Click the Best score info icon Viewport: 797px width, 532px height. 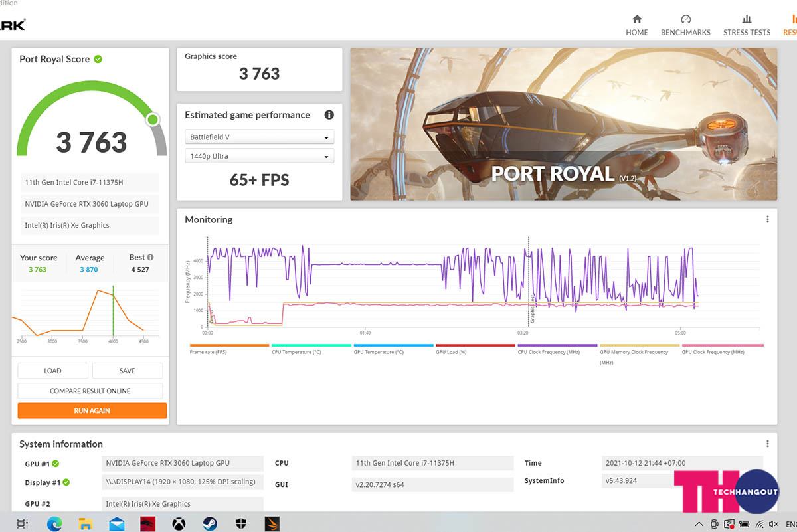(151, 257)
